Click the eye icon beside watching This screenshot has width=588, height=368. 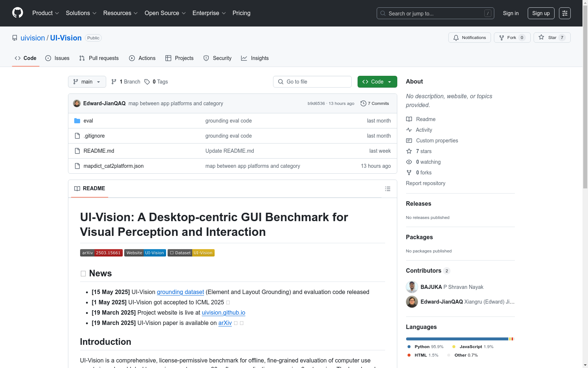pyautogui.click(x=409, y=162)
